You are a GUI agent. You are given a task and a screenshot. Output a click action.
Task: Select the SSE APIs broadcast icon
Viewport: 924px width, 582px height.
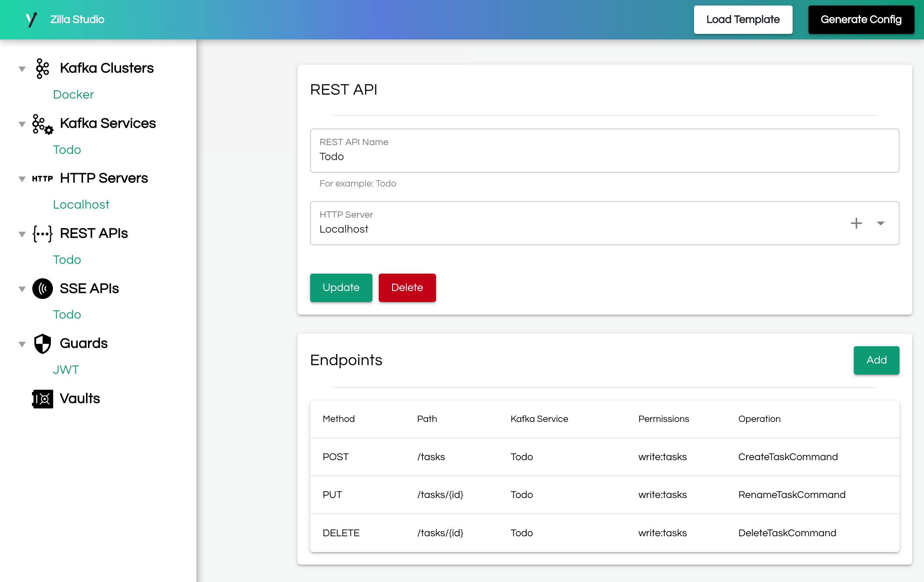coord(42,288)
